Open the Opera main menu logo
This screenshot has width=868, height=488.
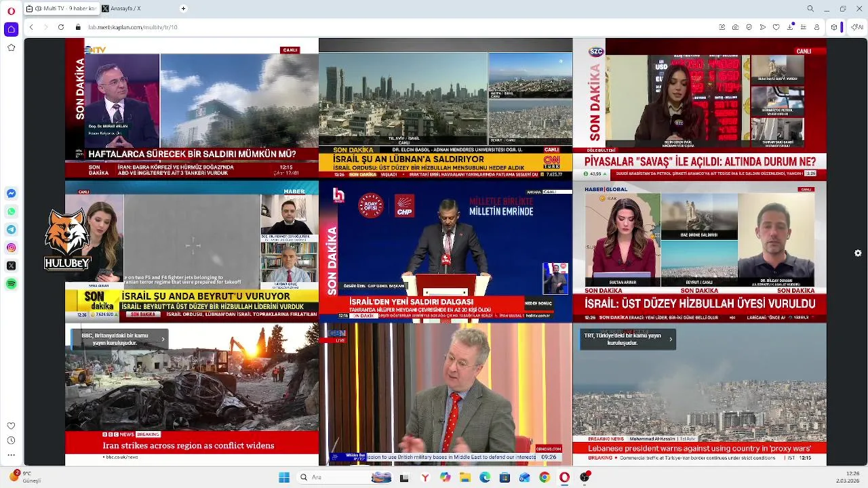pos(11,10)
